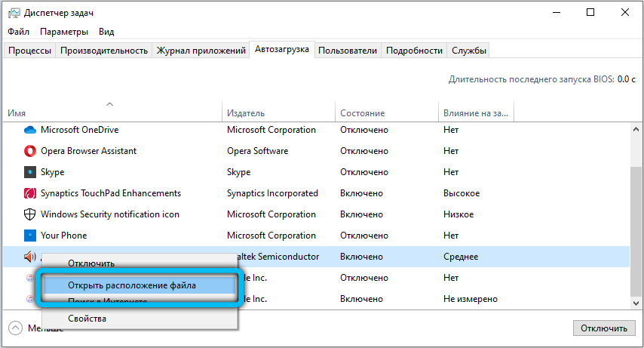Viewport: 644px width, 348px height.
Task: Click the Windows Security shield icon
Action: click(x=30, y=214)
